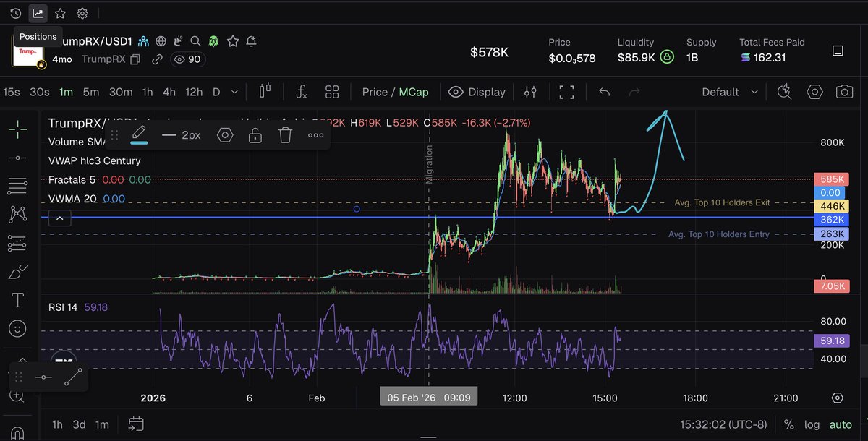Select the horizontal lines Fibonacci tool
Screen dimensions: 868x441
(17, 185)
